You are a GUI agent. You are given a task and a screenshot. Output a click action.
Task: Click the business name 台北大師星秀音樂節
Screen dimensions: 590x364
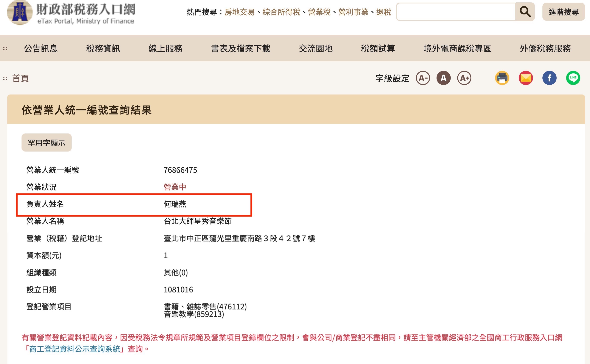[198, 221]
